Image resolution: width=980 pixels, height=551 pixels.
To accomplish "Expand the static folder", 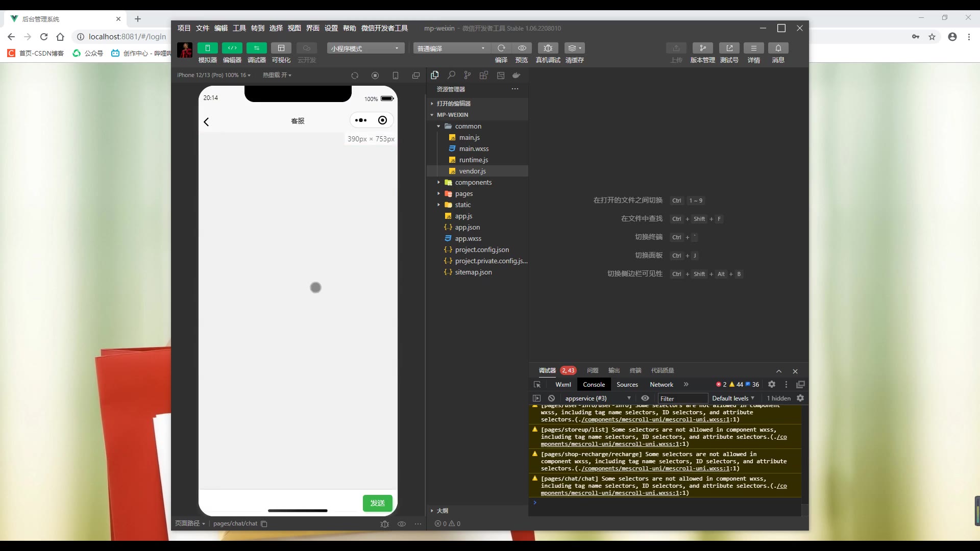I will tap(477, 205).
